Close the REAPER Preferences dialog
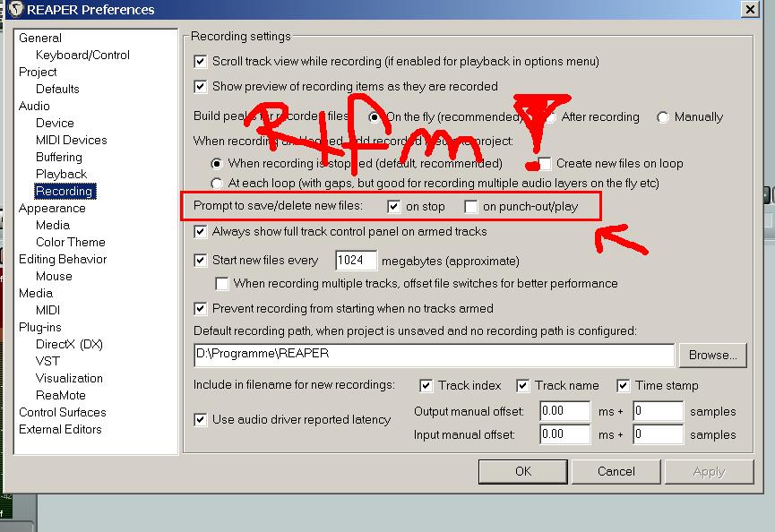Viewport: 775px width, 532px height. (750, 9)
